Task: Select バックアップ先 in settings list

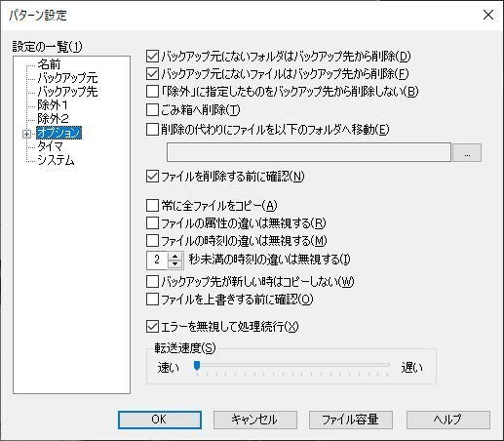Action: pos(67,92)
